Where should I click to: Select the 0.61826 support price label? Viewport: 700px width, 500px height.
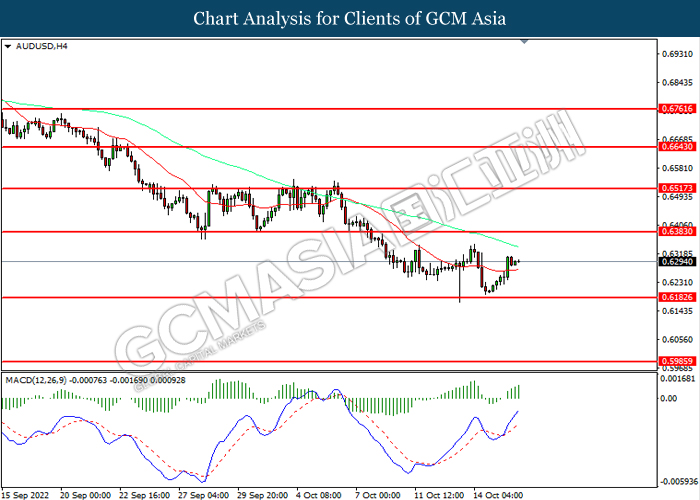click(678, 297)
